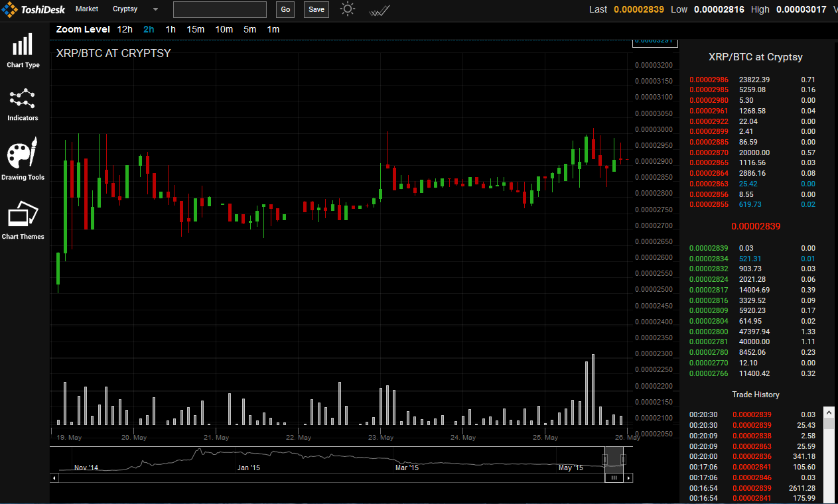Click the XRP/BTC at Cryptsy order book title
Image resolution: width=838 pixels, height=504 pixels.
(756, 57)
